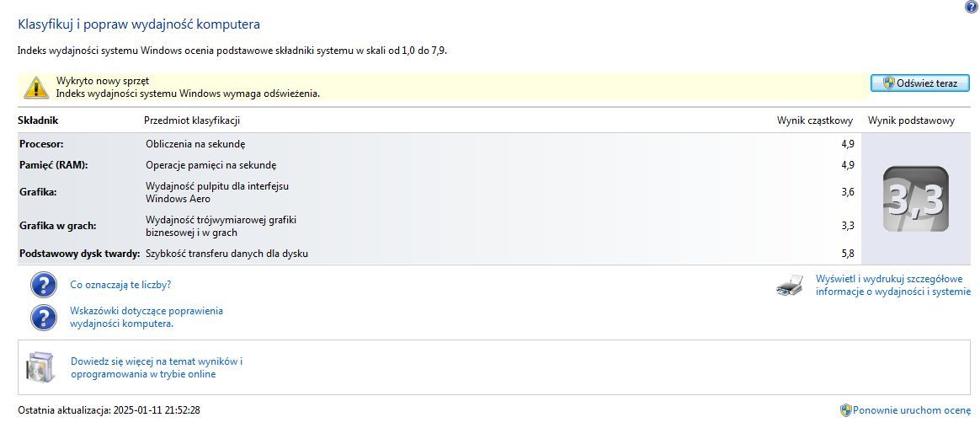Click the printer icon

point(790,286)
